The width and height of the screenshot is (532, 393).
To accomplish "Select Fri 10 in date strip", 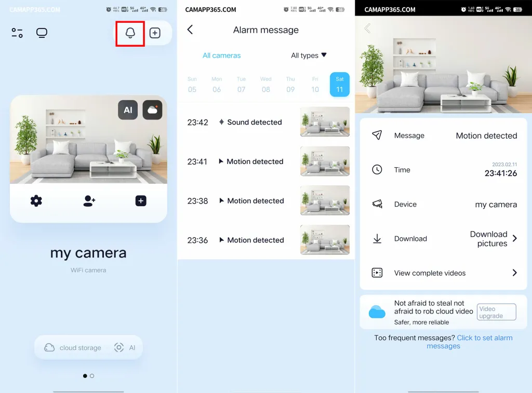I will point(315,85).
